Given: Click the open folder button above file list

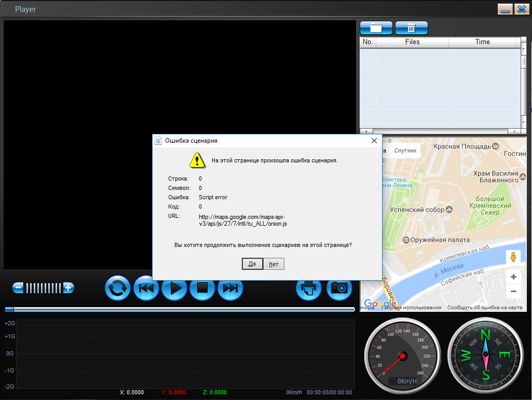Looking at the screenshot, I should tap(376, 28).
